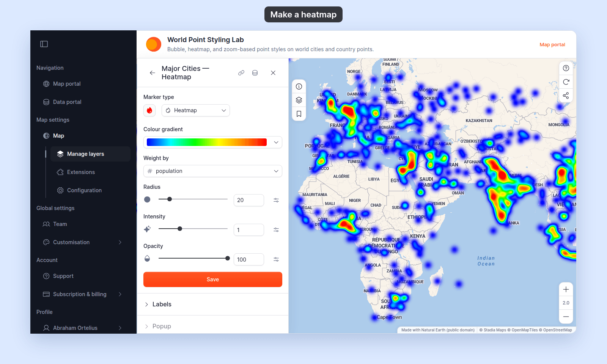Toggle the sidebar collapse icon

(x=44, y=44)
